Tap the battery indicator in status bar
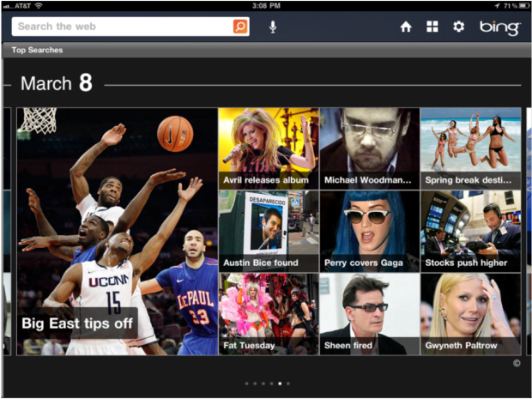 (x=518, y=5)
